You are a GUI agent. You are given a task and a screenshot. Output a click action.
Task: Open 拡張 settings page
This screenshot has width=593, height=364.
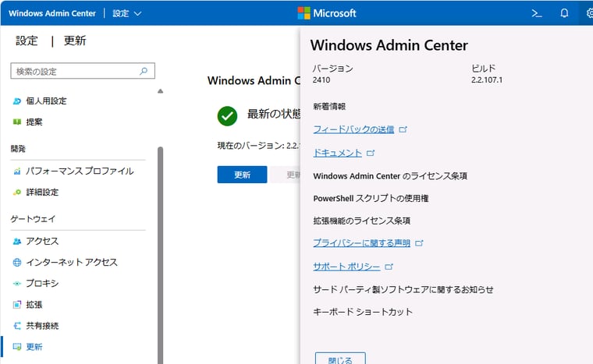pyautogui.click(x=34, y=305)
